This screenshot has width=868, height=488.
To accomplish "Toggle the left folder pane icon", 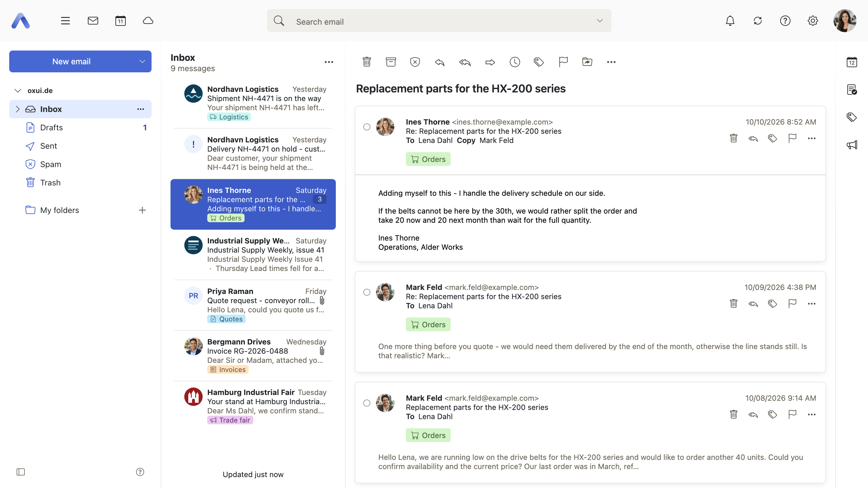I will pos(21,472).
